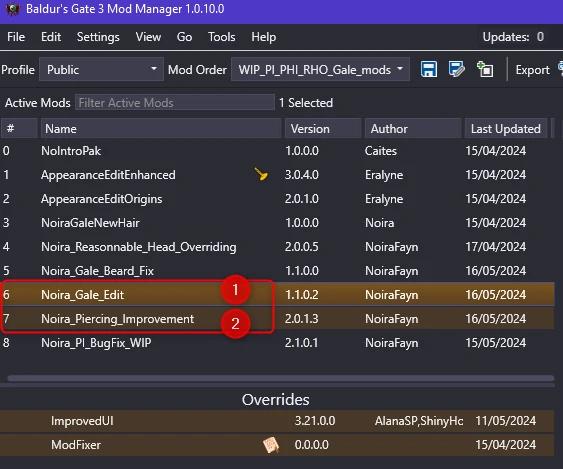Open the Go menu
Viewport: 563px width, 469px height.
click(x=185, y=37)
